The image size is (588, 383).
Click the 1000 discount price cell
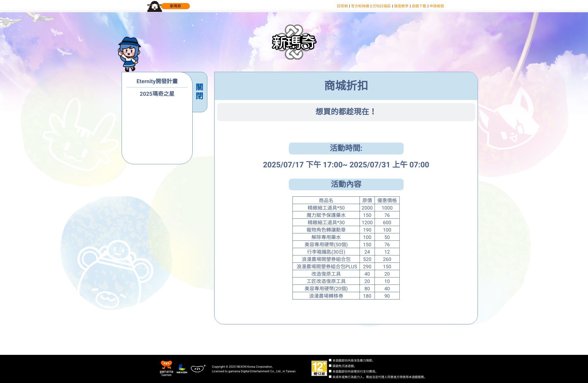[387, 208]
